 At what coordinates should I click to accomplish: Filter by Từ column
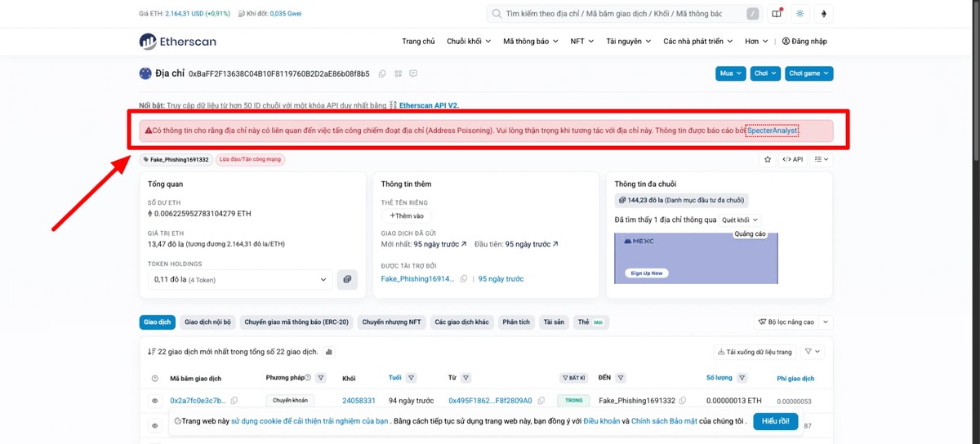pyautogui.click(x=465, y=378)
